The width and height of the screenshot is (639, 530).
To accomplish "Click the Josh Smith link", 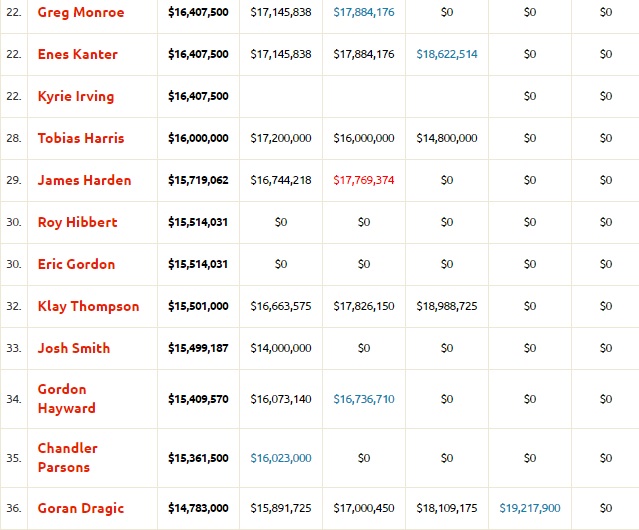I will click(x=74, y=348).
